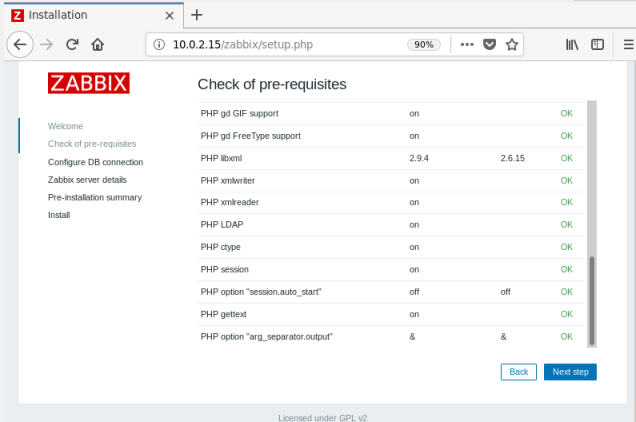Viewport: 636px width, 422px height.
Task: Click OK status for PHP gettext
Action: coord(566,314)
